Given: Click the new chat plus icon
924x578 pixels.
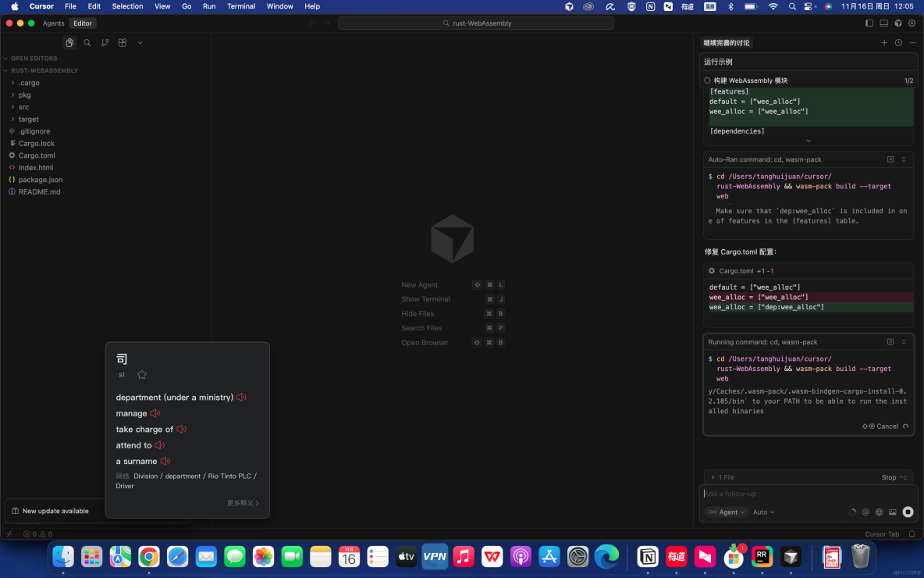Looking at the screenshot, I should (x=884, y=42).
